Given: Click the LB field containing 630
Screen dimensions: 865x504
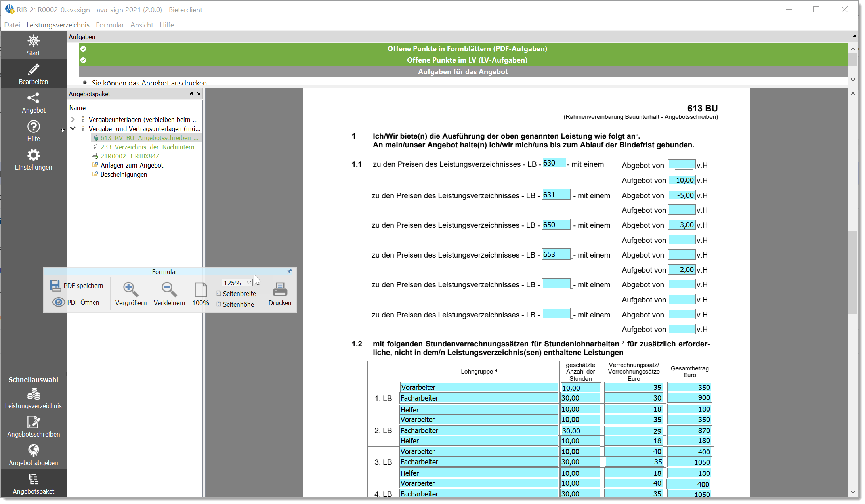Looking at the screenshot, I should [x=554, y=163].
